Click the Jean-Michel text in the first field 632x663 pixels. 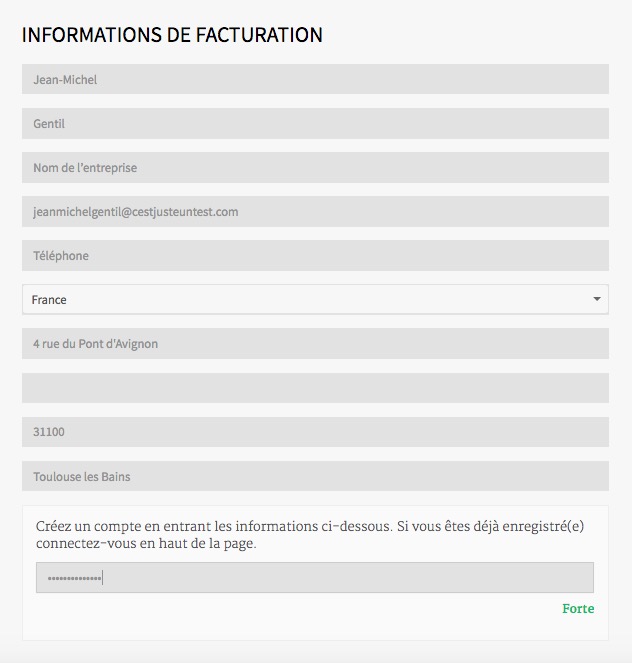[65, 79]
